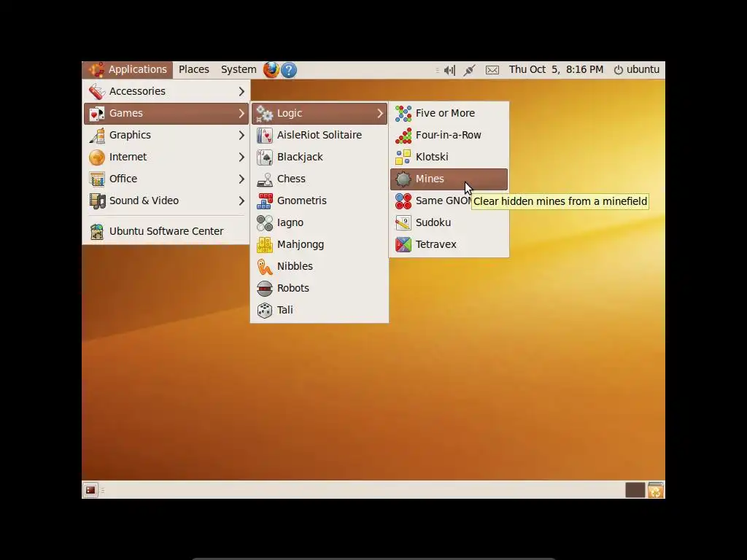
Task: Click the Sound & Video film icon
Action: (x=97, y=201)
